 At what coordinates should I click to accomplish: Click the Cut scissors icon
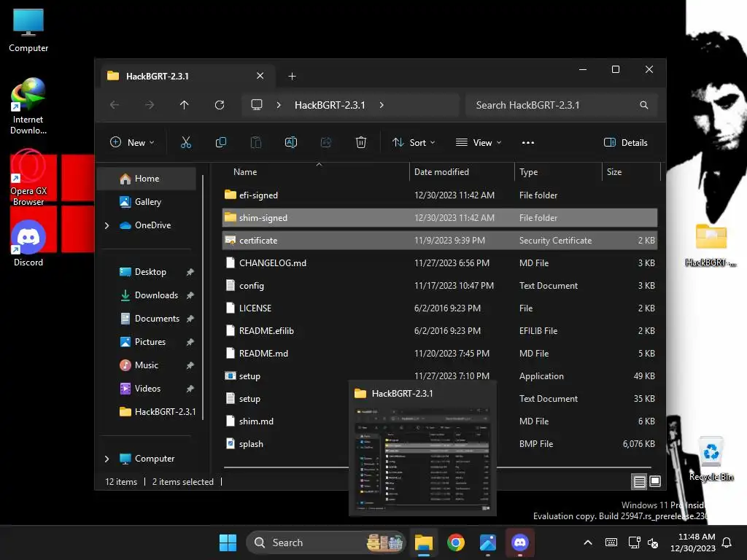pyautogui.click(x=186, y=142)
